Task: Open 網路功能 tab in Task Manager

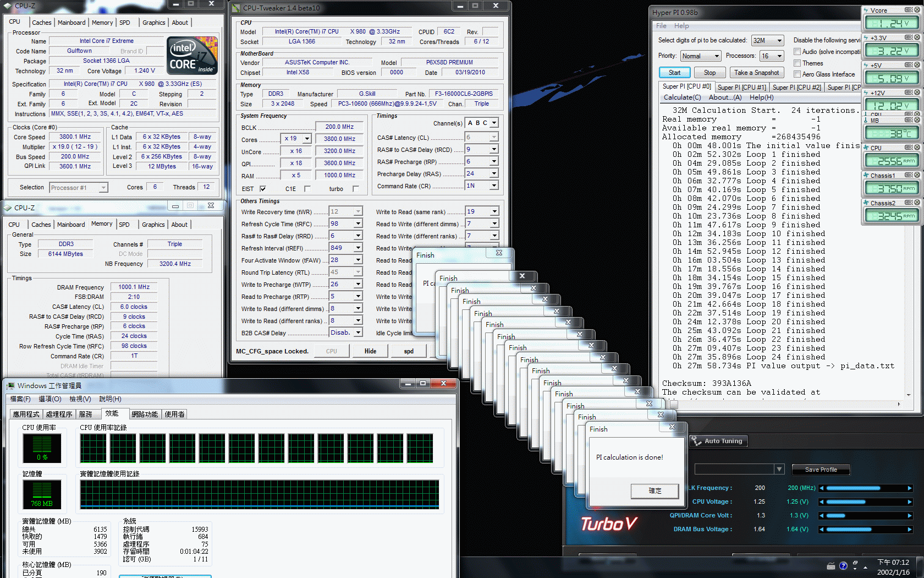Action: tap(145, 414)
